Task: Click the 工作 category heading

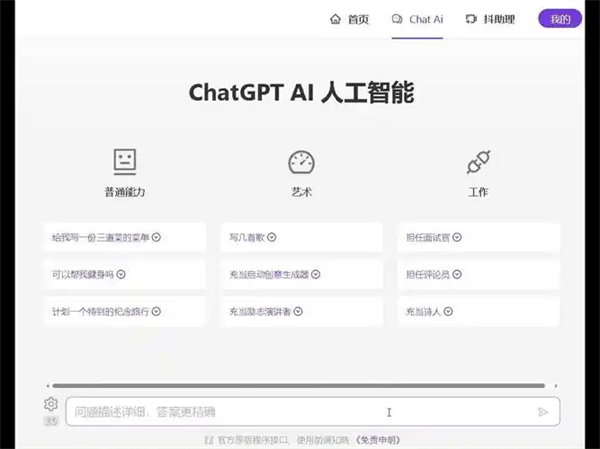Action: coord(478,192)
